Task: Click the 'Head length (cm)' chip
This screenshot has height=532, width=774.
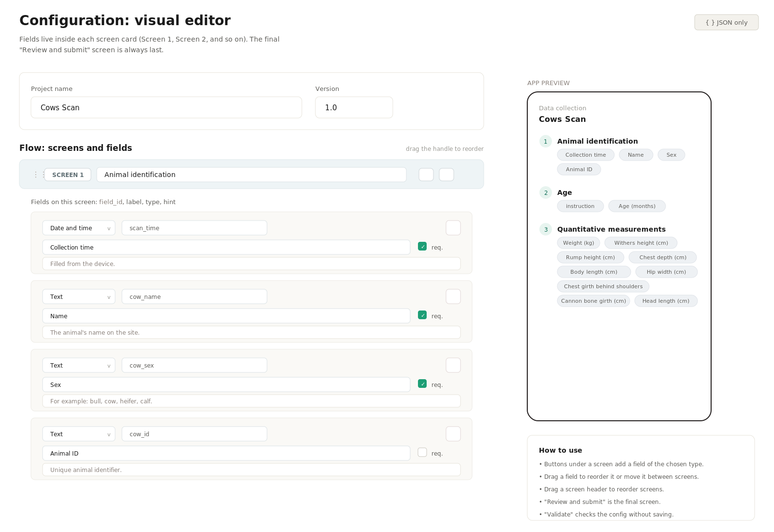Action: coord(666,301)
